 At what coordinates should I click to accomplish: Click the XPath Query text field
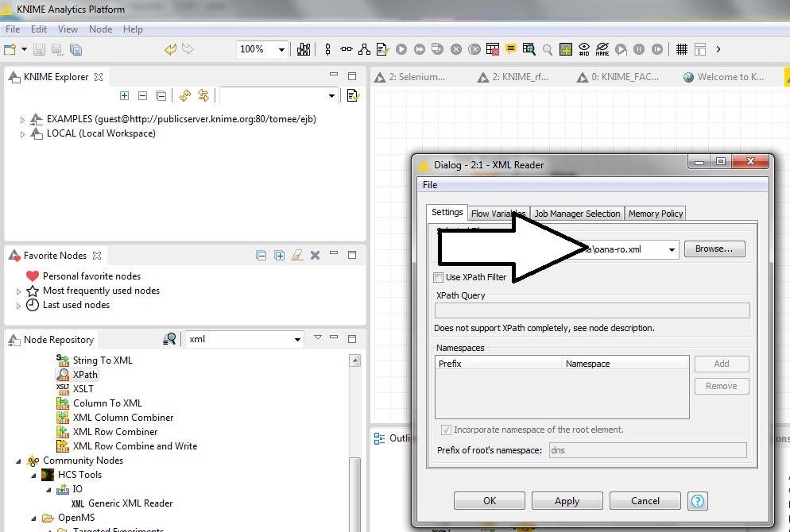coord(592,310)
